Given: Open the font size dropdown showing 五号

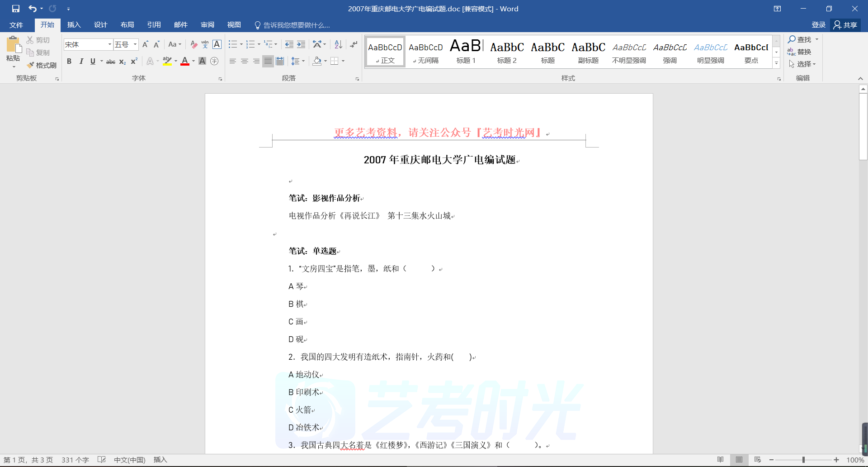Looking at the screenshot, I should 135,44.
